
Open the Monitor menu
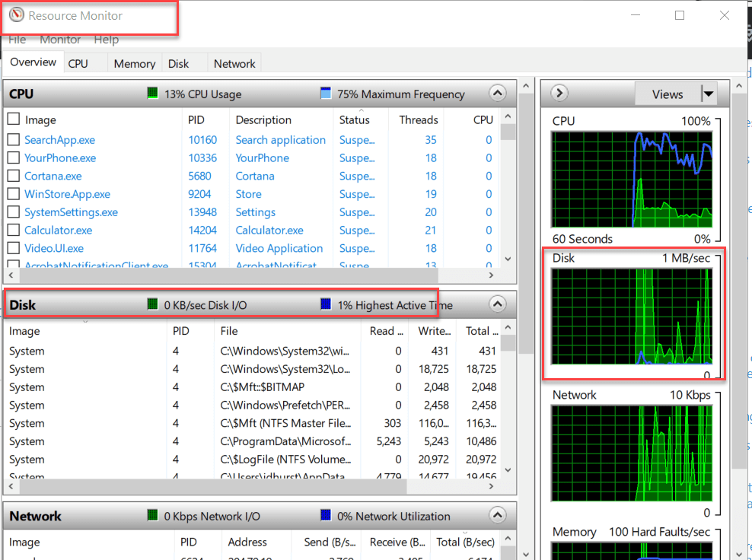tap(59, 39)
